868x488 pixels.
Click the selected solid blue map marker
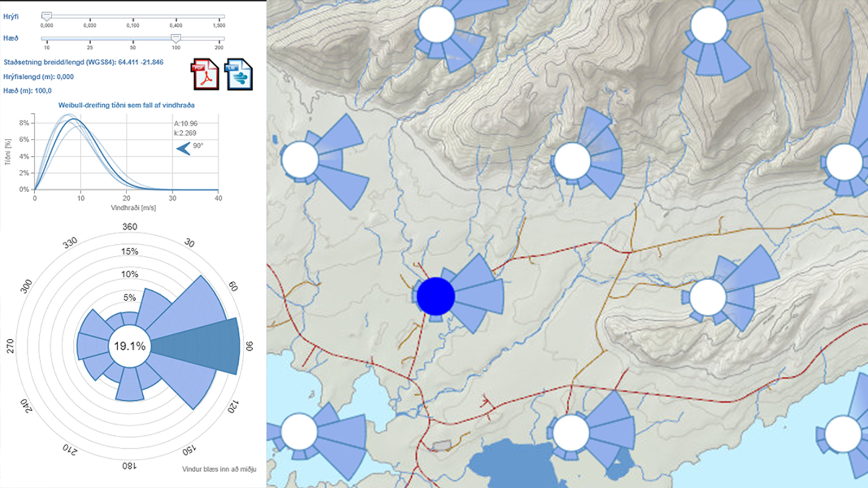[435, 296]
